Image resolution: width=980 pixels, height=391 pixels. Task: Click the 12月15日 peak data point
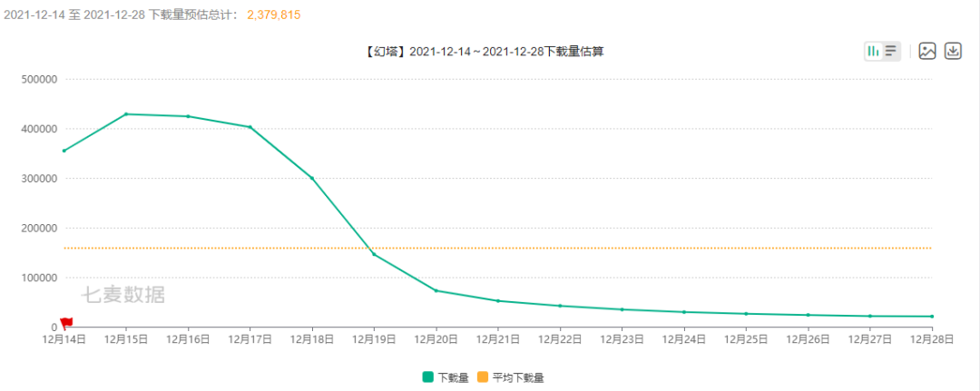click(126, 114)
